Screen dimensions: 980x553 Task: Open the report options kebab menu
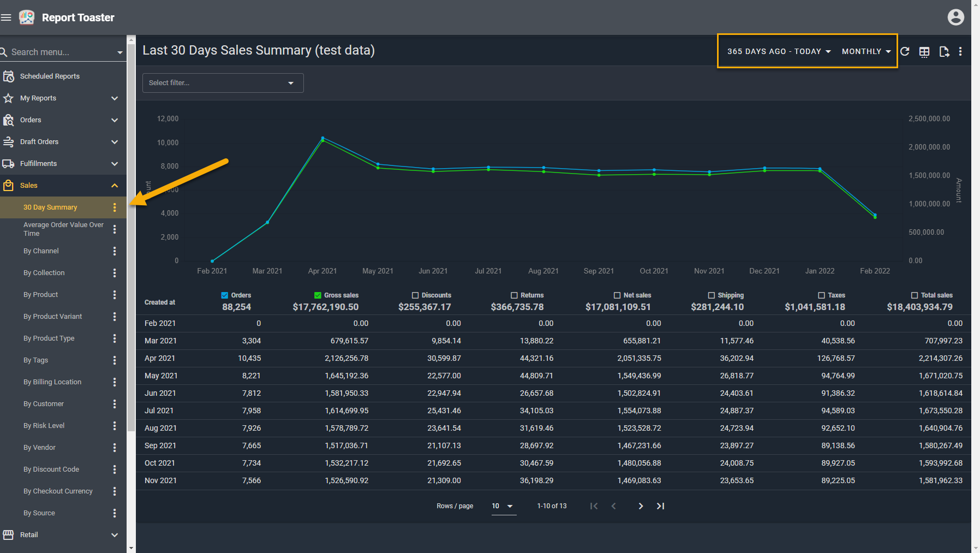coord(960,51)
